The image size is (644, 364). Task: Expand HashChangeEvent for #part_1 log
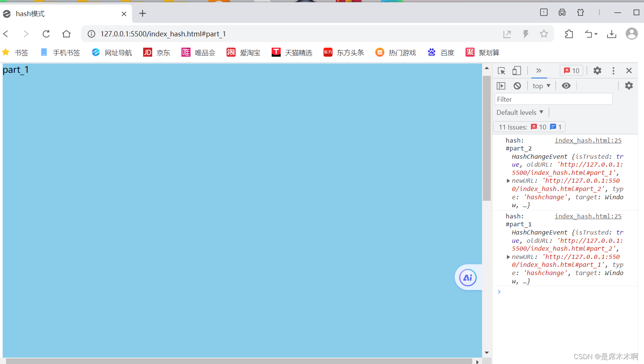[508, 257]
